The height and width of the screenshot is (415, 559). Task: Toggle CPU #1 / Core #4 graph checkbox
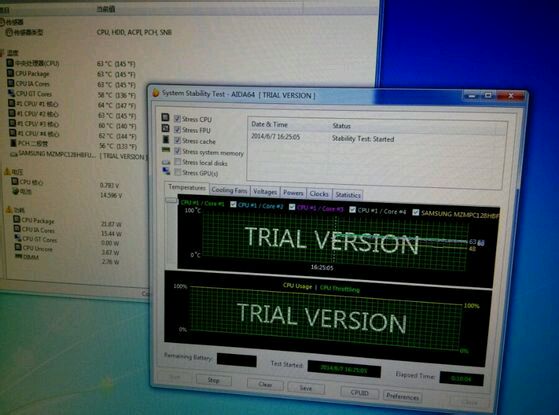tap(353, 209)
